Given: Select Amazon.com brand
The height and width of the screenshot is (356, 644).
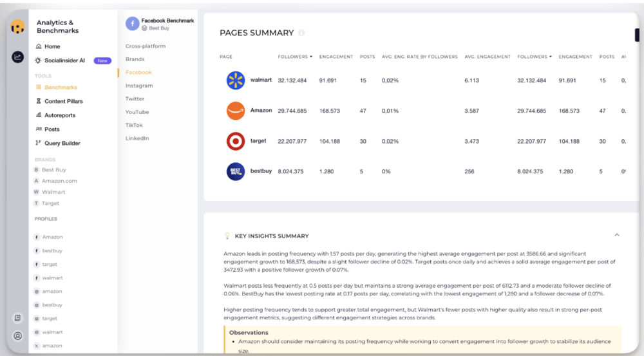Looking at the screenshot, I should (59, 181).
